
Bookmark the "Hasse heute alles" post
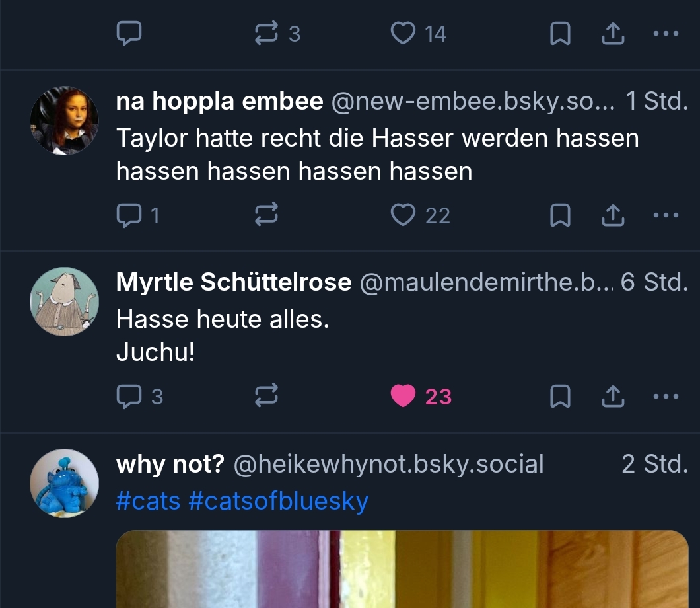point(560,396)
